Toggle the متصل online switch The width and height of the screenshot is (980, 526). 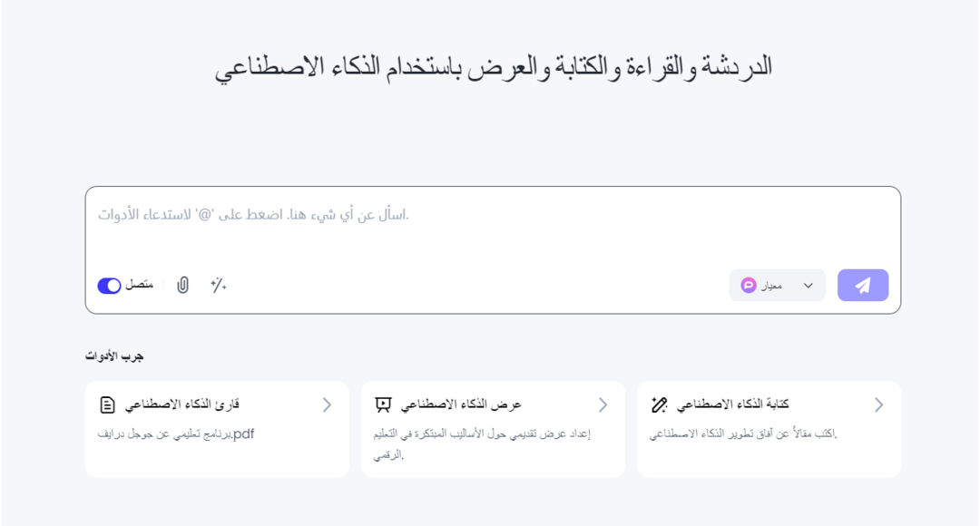(109, 286)
